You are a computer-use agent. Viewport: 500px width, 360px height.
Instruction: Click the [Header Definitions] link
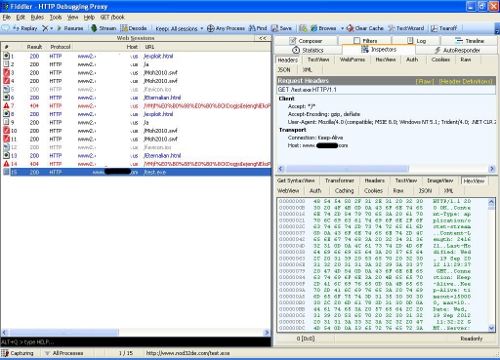466,81
